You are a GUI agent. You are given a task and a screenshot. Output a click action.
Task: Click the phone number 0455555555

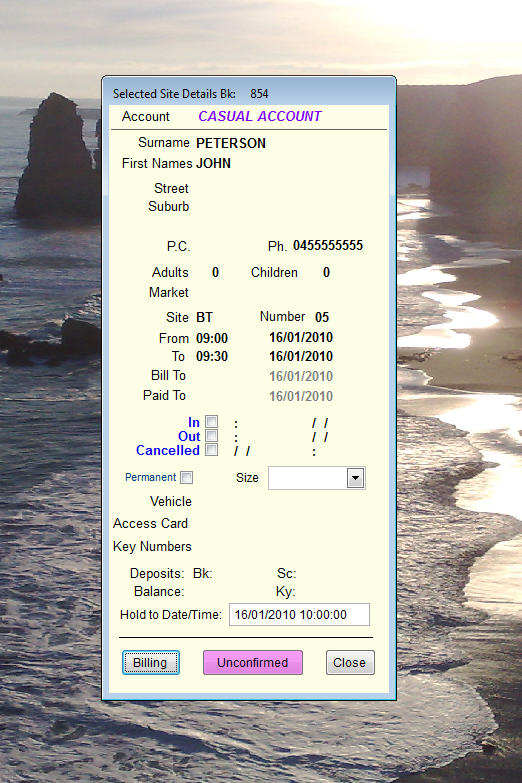tap(328, 245)
